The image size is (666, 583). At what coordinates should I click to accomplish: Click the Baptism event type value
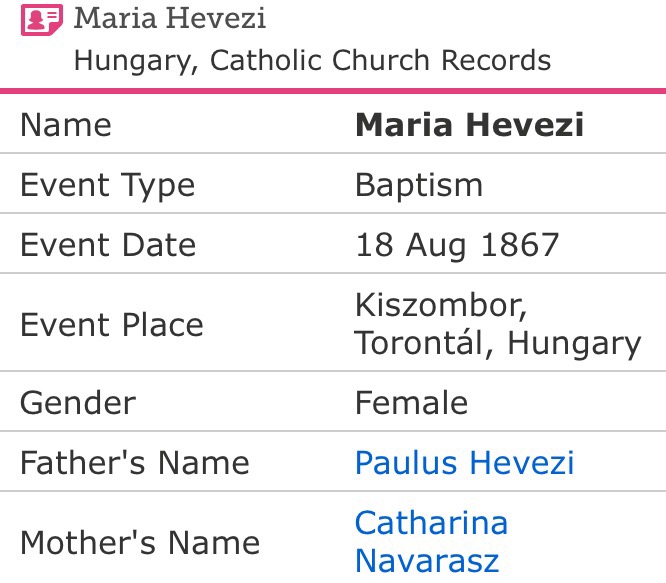pyautogui.click(x=419, y=185)
